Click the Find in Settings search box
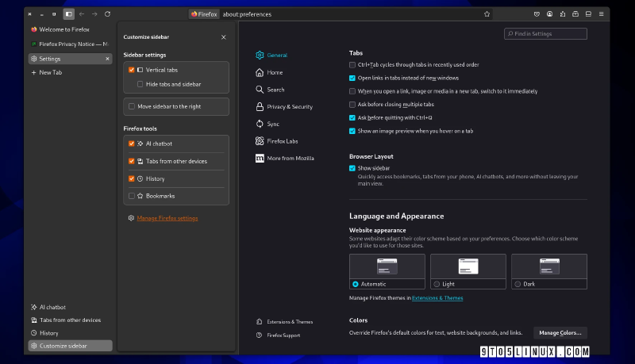635x364 pixels. coord(548,33)
